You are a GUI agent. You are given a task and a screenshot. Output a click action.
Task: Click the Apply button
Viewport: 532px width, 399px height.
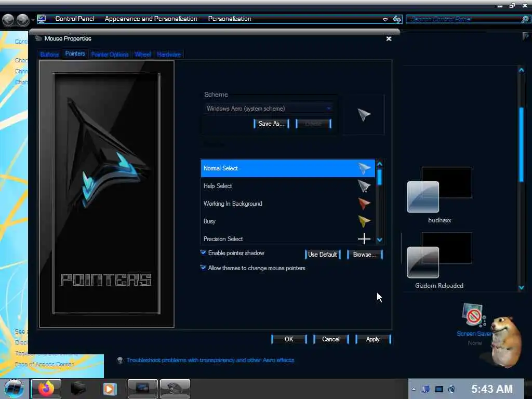[373, 339]
